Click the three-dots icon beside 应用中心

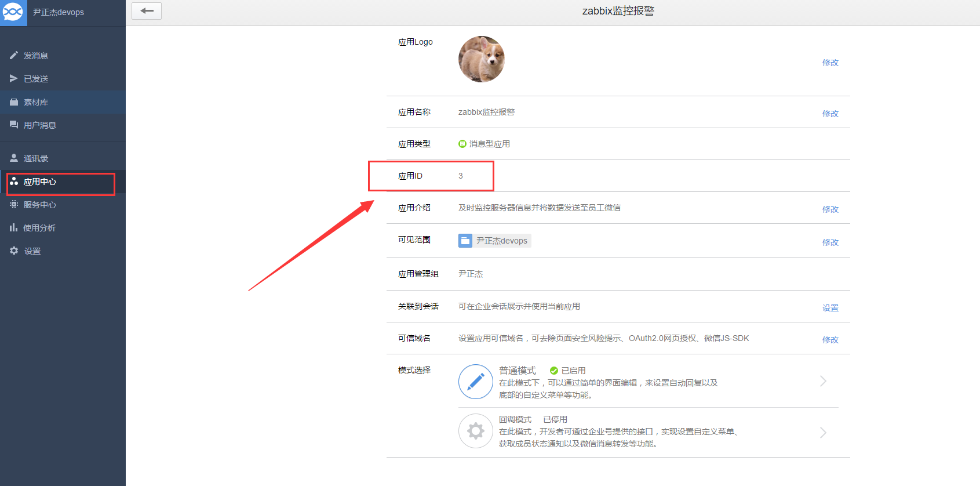pos(14,181)
